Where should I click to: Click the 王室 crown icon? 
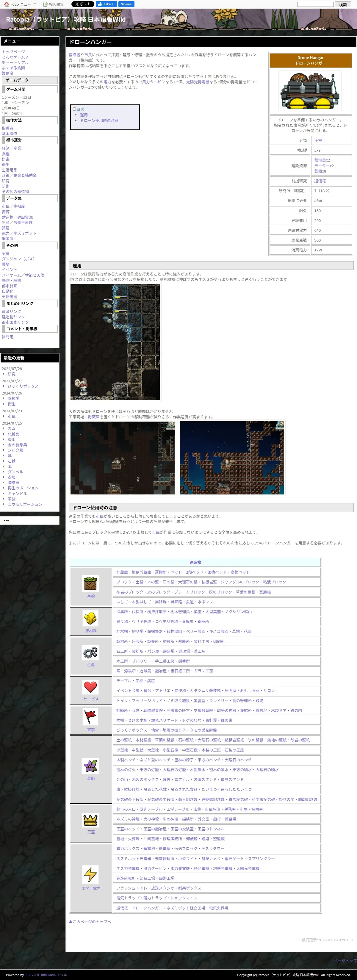(x=90, y=820)
